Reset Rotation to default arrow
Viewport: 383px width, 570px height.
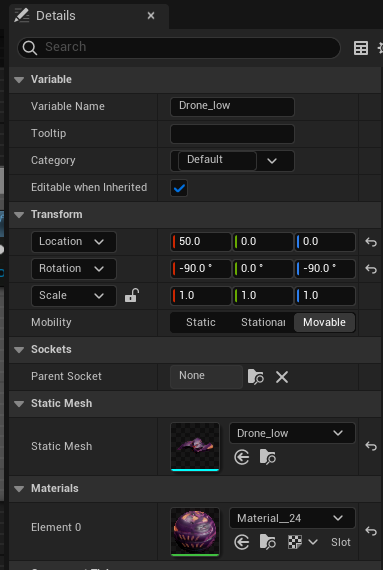pyautogui.click(x=371, y=269)
